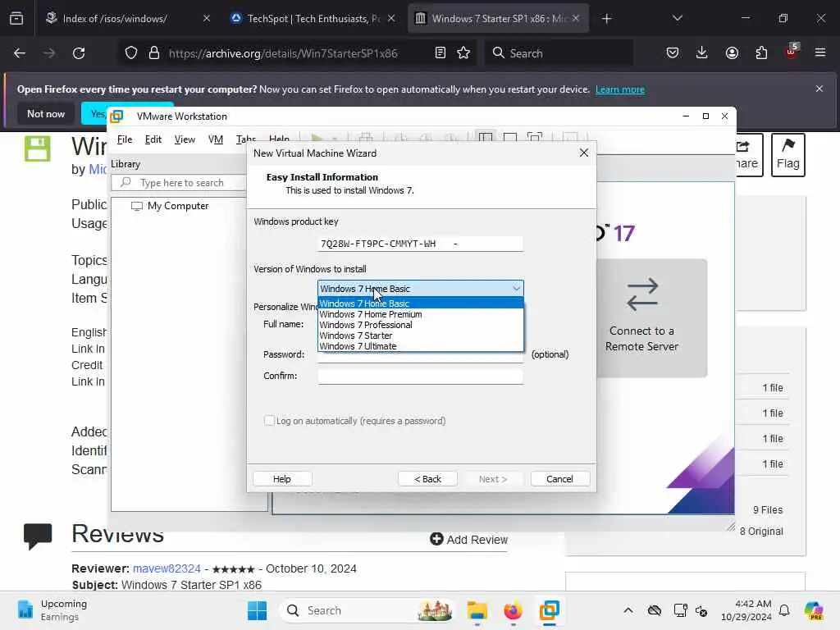Viewport: 840px width, 630px height.
Task: Open VMware Tabs menu
Action: [x=245, y=139]
